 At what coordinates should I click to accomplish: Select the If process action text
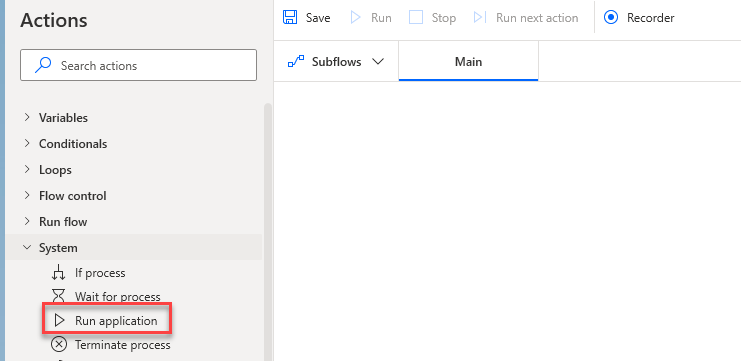(100, 273)
